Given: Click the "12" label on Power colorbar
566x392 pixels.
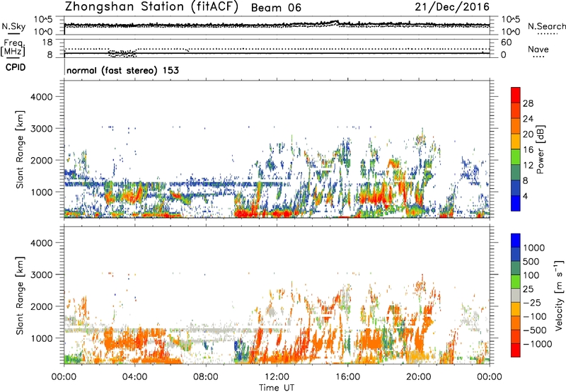Looking at the screenshot, I should [x=528, y=166].
